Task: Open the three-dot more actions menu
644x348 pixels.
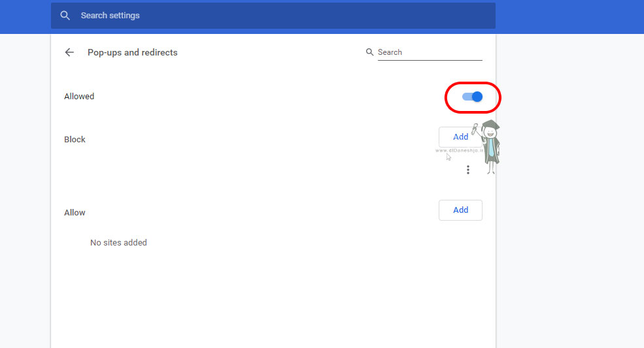Action: pos(468,170)
